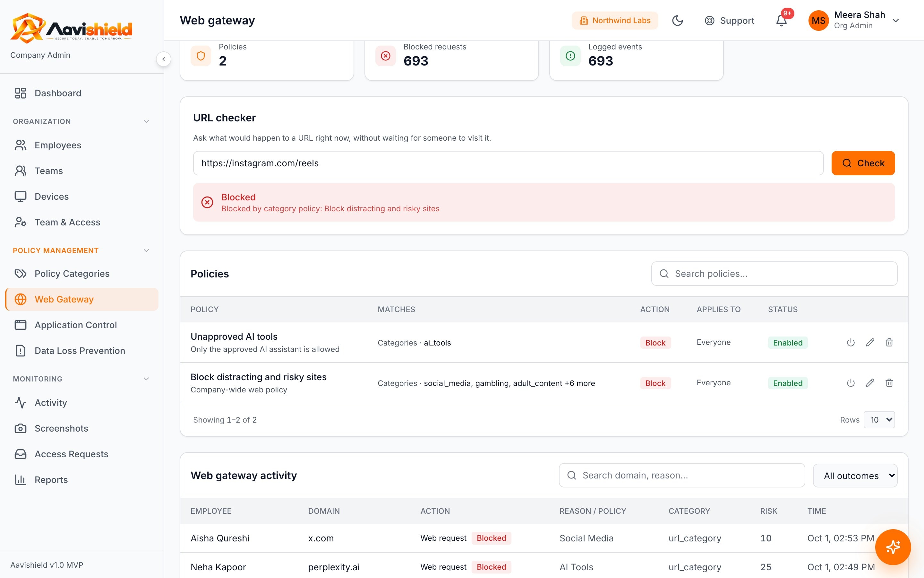The image size is (924, 578).
Task: Click the Northwind Labs organization badge
Action: [x=615, y=21]
